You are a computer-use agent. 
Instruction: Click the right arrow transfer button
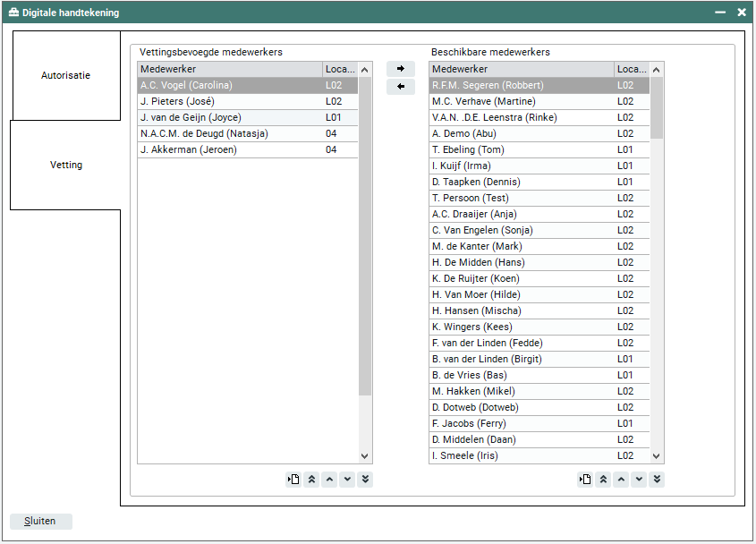point(400,69)
